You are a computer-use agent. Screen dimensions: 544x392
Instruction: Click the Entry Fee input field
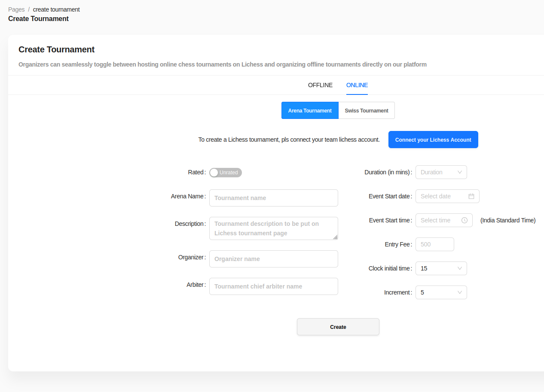tap(435, 244)
